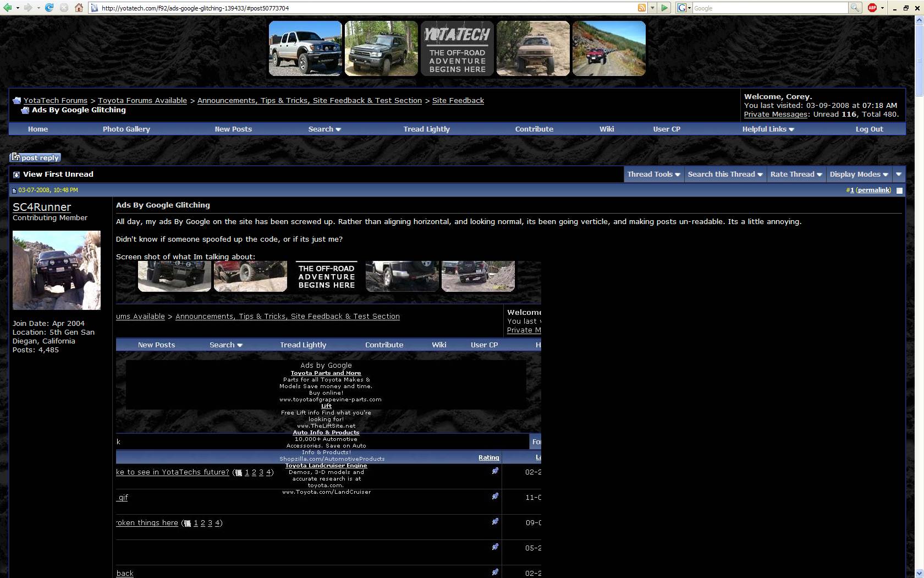The width and height of the screenshot is (924, 578).
Task: Select Home in the navigation bar
Action: [x=38, y=129]
